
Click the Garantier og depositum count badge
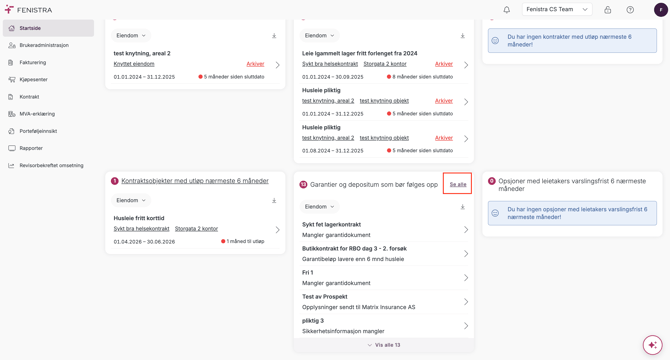pos(303,184)
